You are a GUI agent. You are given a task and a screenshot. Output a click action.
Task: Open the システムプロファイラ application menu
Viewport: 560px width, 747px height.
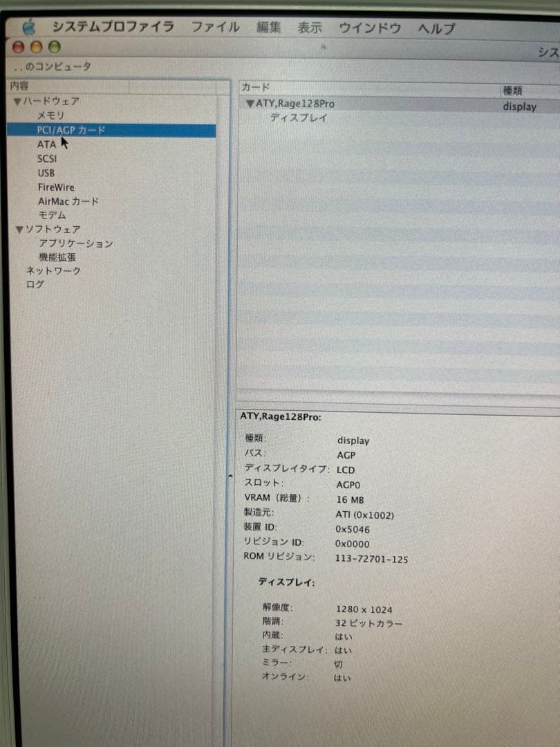(113, 27)
